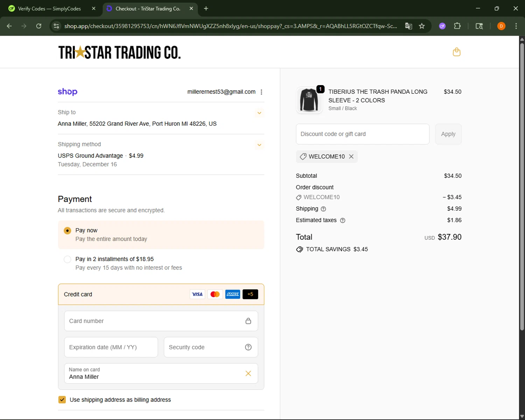Open the Chrome three-dot menu
The height and width of the screenshot is (420, 525).
click(x=516, y=26)
